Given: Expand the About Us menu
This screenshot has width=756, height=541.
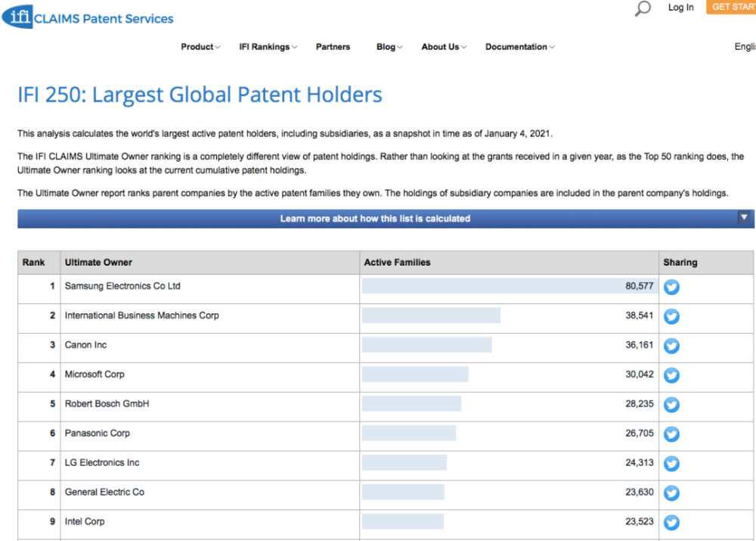Looking at the screenshot, I should [444, 47].
